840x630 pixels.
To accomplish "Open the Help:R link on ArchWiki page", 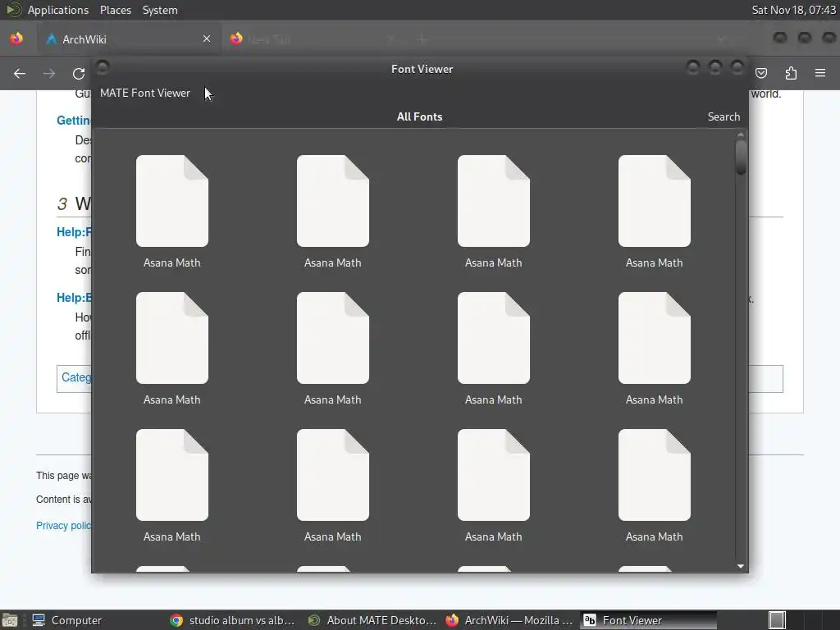I will point(74,232).
